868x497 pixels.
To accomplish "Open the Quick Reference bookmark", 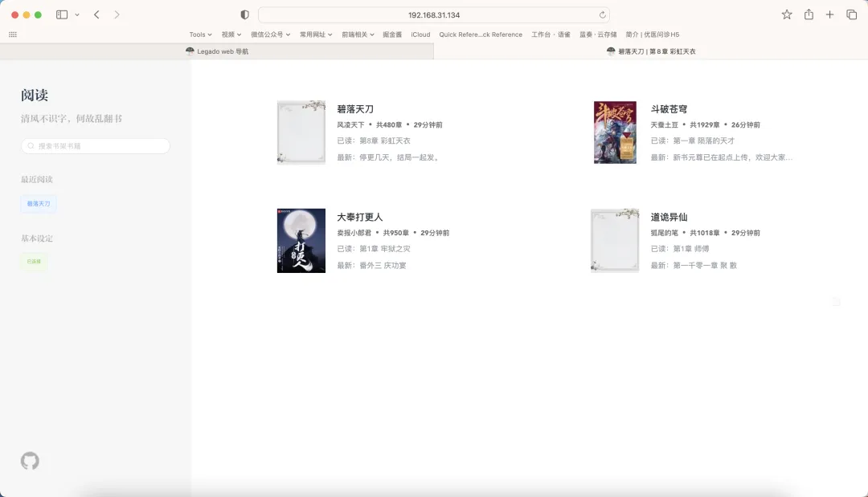I will pyautogui.click(x=481, y=35).
